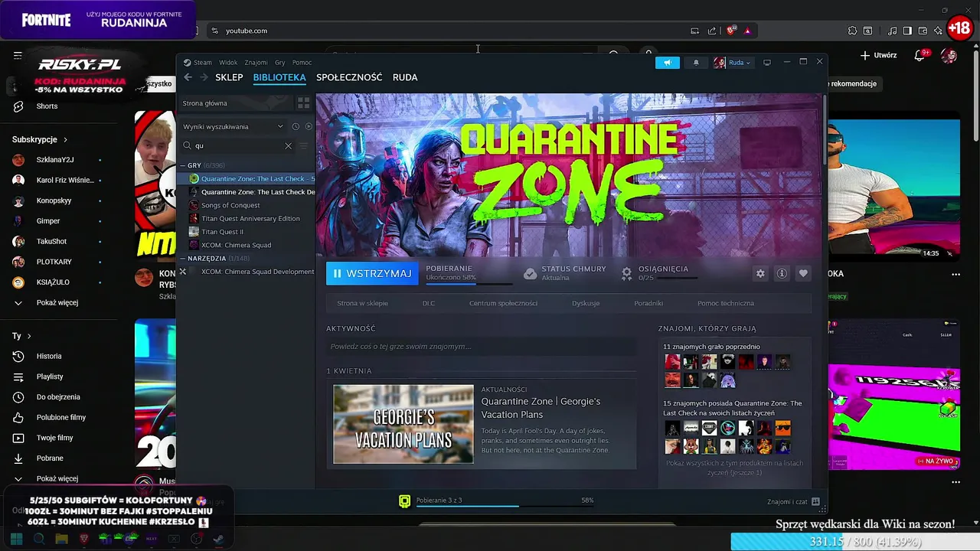Open the Znajomi menu

[x=256, y=63]
